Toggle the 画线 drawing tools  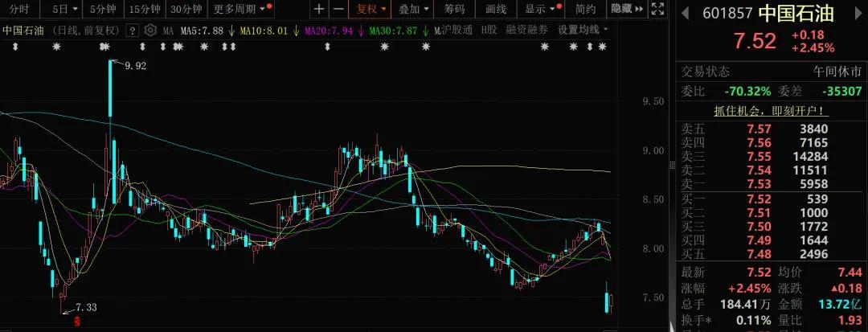click(496, 10)
